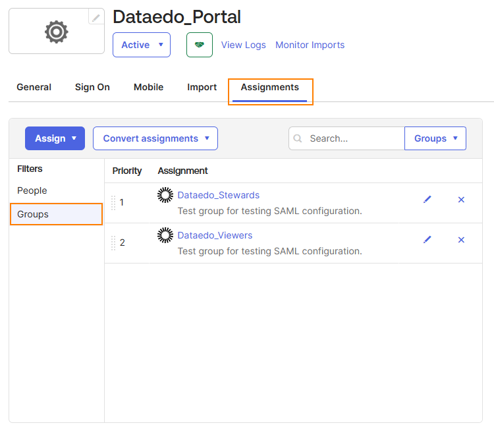Click the Priority column header
This screenshot has height=448, width=494.
(x=127, y=171)
